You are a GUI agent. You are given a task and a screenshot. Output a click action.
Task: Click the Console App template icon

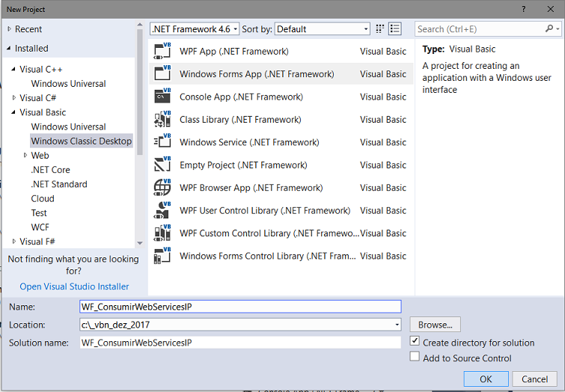[162, 97]
